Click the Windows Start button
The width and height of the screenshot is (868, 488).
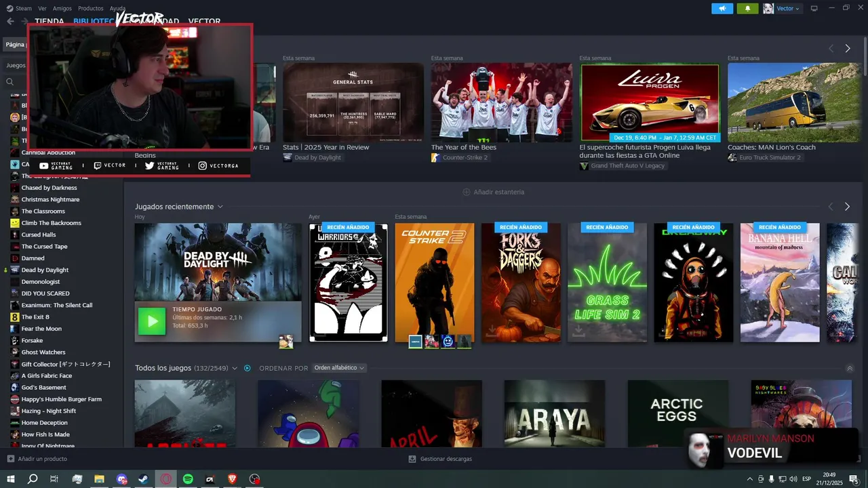tap(11, 479)
